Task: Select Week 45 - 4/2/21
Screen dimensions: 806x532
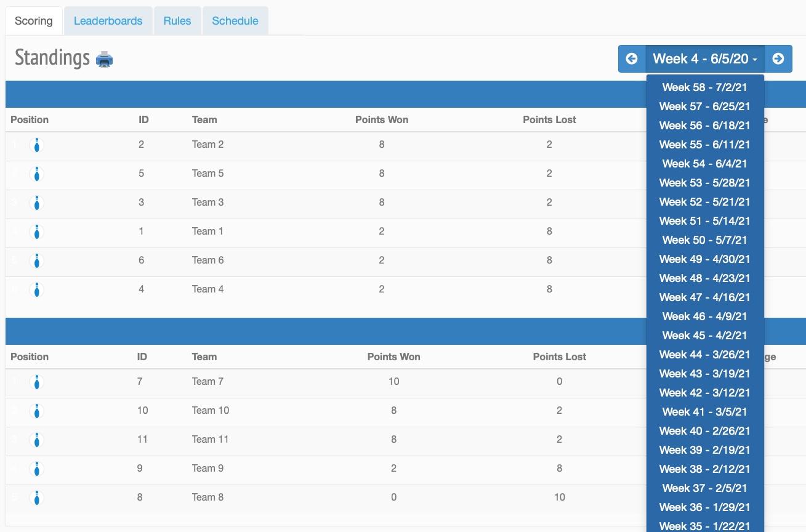Action: [705, 336]
